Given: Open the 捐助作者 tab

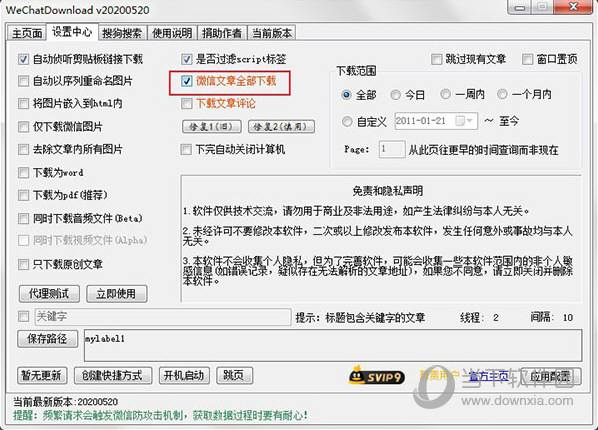Looking at the screenshot, I should point(222,33).
